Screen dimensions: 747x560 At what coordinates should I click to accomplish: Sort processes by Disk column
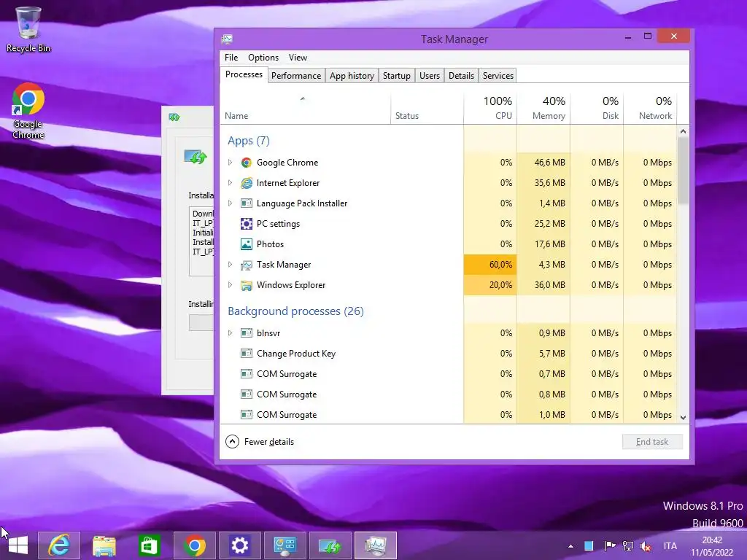coord(597,108)
